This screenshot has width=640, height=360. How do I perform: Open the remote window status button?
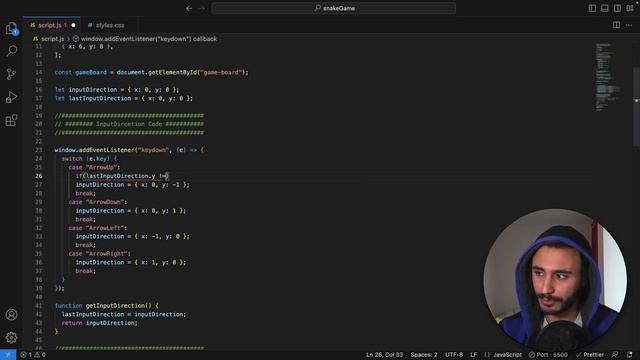(x=8, y=355)
